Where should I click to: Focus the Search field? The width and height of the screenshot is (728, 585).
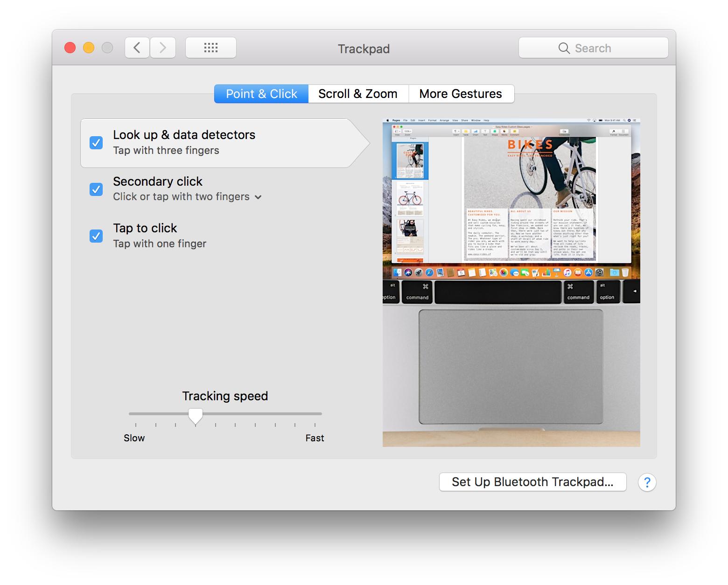593,48
